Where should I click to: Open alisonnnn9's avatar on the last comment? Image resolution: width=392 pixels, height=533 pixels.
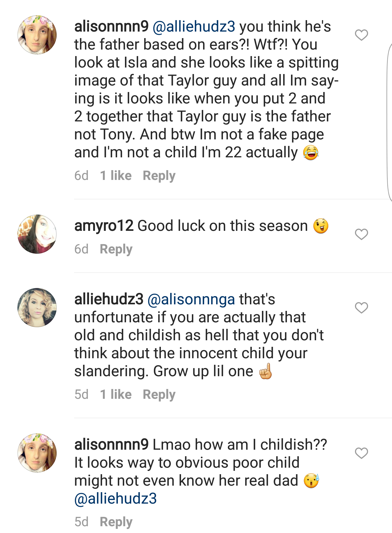tap(37, 453)
